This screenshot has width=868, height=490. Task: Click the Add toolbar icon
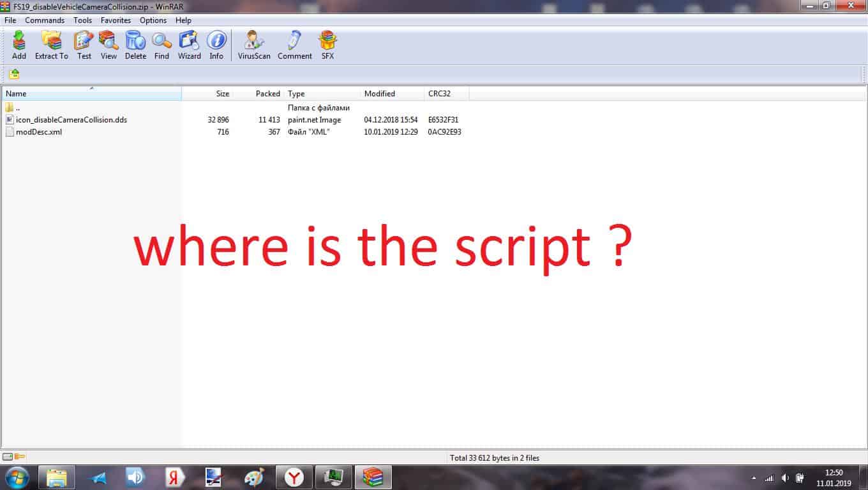click(x=19, y=45)
